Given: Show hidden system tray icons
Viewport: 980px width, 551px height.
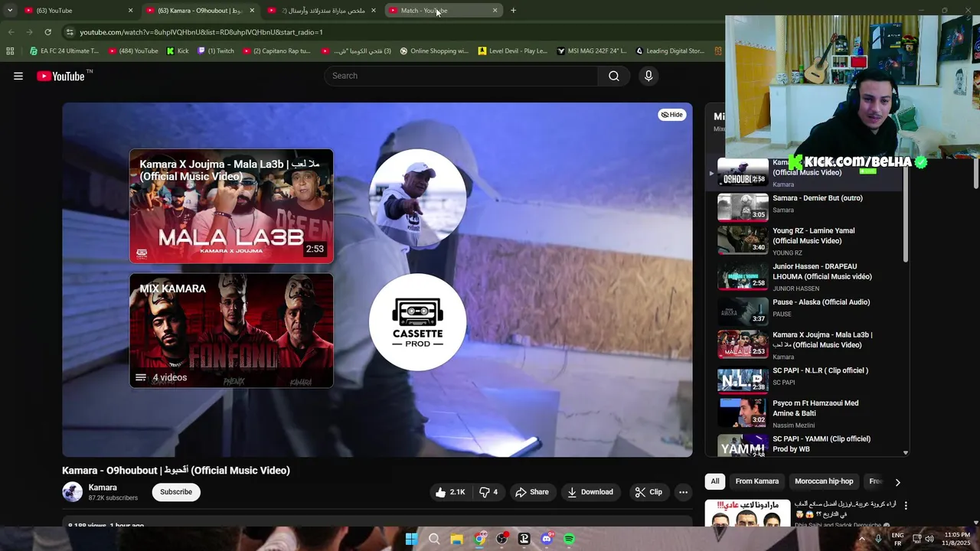Looking at the screenshot, I should click(862, 539).
